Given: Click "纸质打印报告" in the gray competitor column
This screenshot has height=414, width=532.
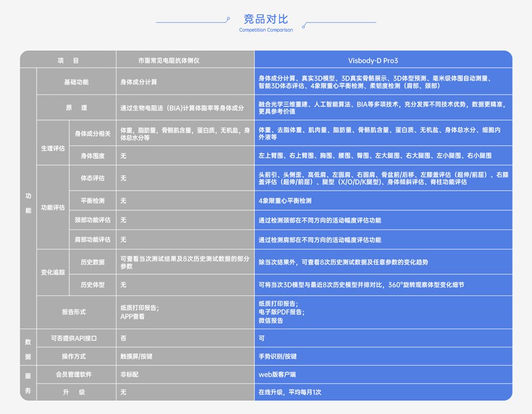Looking at the screenshot, I should coord(139,308).
